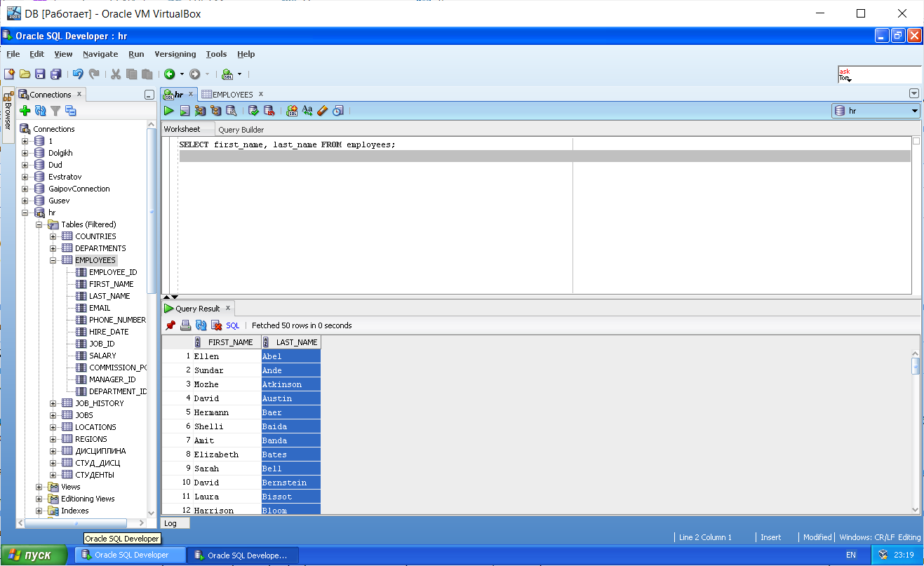Collapse the Tables (Filtered) node
924x566 pixels.
point(39,224)
